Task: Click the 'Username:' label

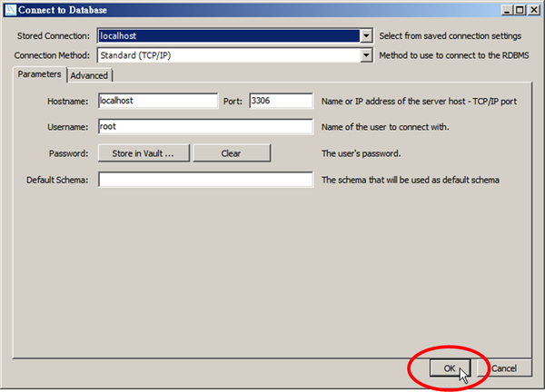Action: click(68, 127)
